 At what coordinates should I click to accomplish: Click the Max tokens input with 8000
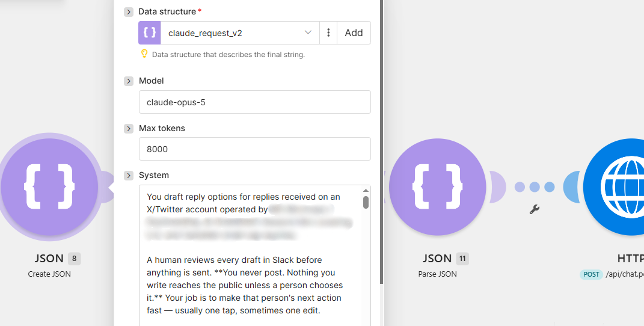click(254, 149)
